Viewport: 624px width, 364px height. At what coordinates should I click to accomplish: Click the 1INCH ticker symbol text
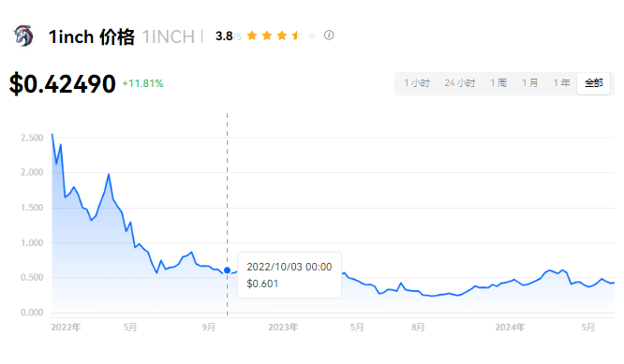[x=169, y=36]
